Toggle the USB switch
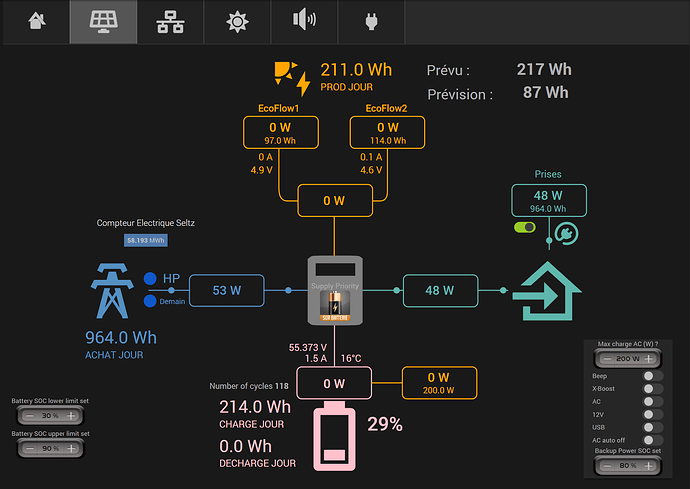The height and width of the screenshot is (489, 690). [653, 427]
